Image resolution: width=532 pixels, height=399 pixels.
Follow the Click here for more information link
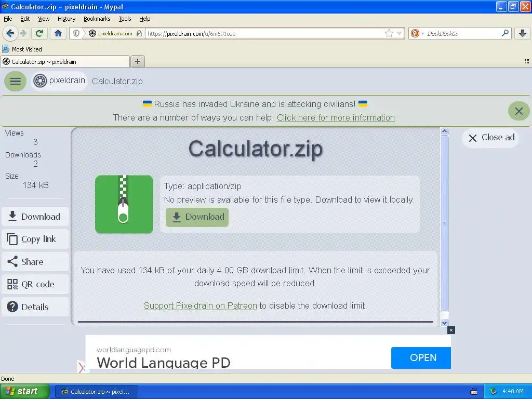(336, 117)
